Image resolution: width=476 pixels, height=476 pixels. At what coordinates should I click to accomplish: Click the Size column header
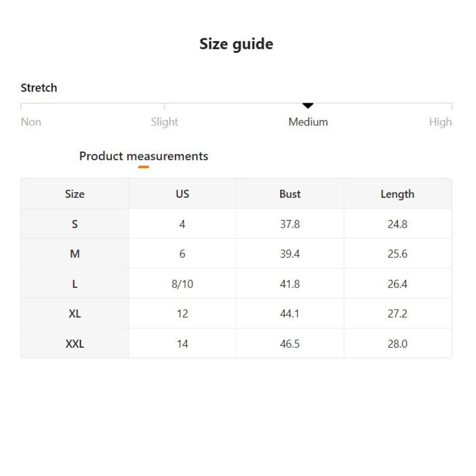click(75, 194)
